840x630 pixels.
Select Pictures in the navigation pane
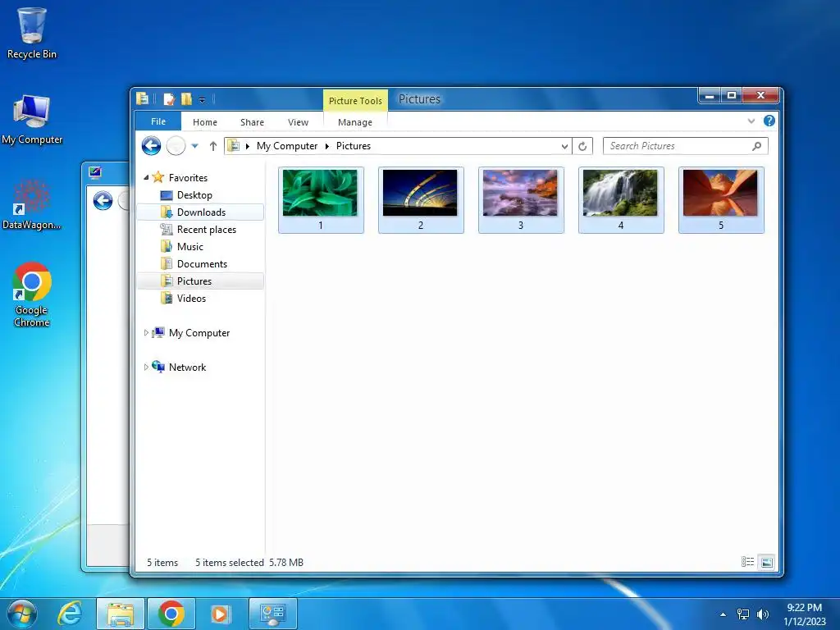tap(200, 281)
